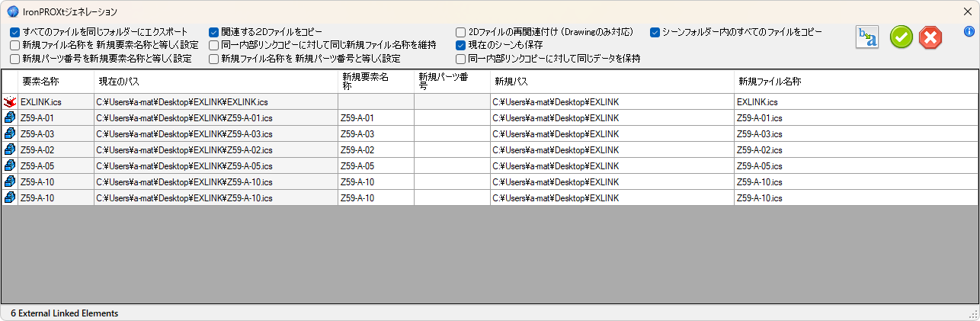Screen dimensions: 980x321
Task: Enable 2Dファイルの再関連付け checkbox
Action: (x=461, y=33)
